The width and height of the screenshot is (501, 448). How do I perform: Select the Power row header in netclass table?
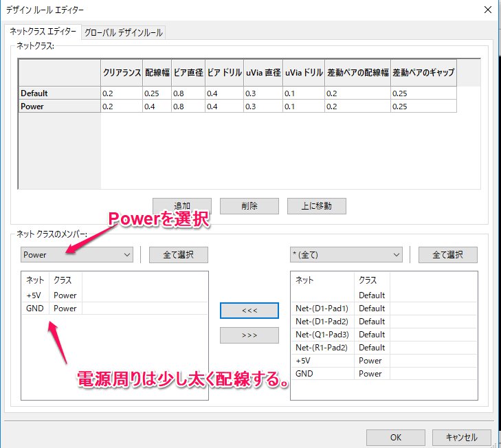[x=59, y=107]
